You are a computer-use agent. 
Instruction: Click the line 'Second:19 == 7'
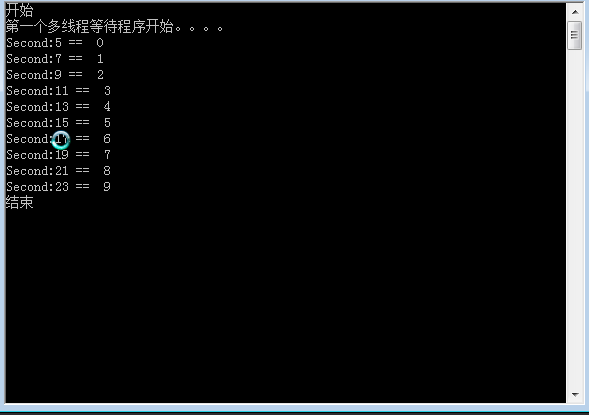coord(59,155)
